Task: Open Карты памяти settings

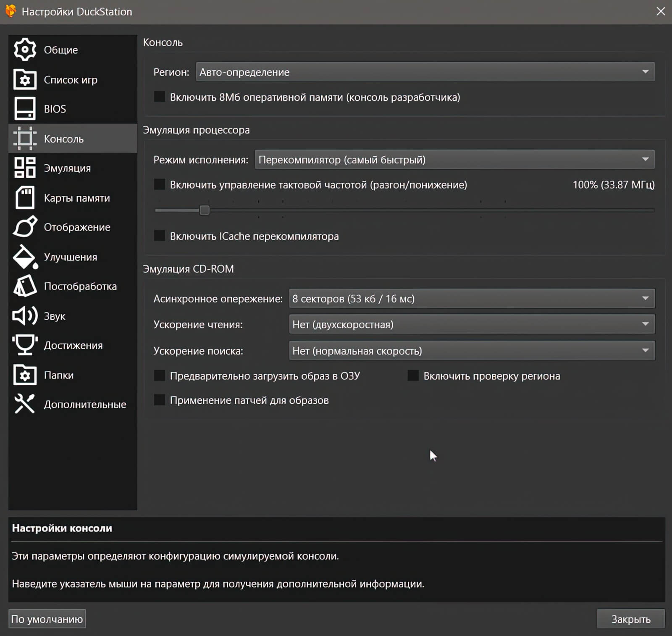Action: coord(77,198)
